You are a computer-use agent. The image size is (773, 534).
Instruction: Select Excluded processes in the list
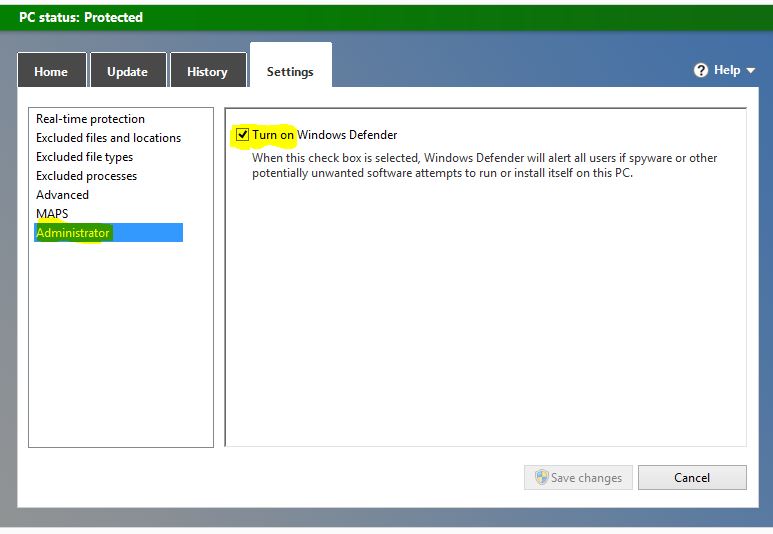pyautogui.click(x=86, y=176)
